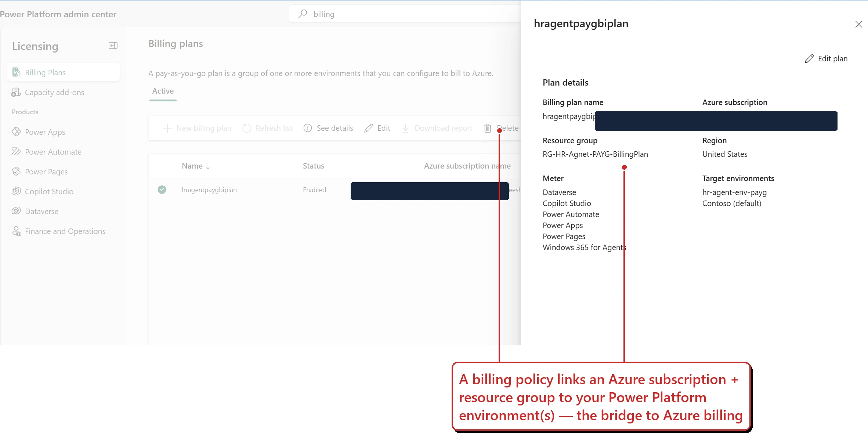The image size is (868, 433).
Task: Click the toolbar Edit pencil icon
Action: [x=369, y=128]
